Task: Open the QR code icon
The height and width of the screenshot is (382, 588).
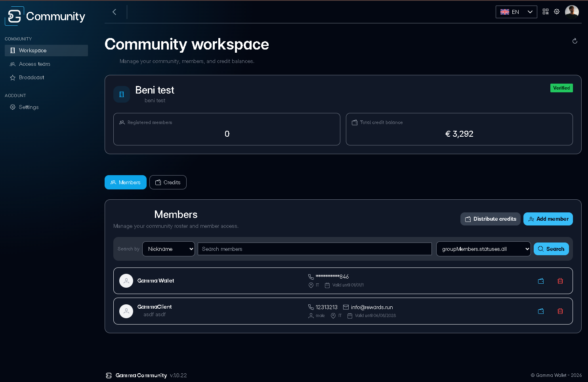Action: point(546,11)
